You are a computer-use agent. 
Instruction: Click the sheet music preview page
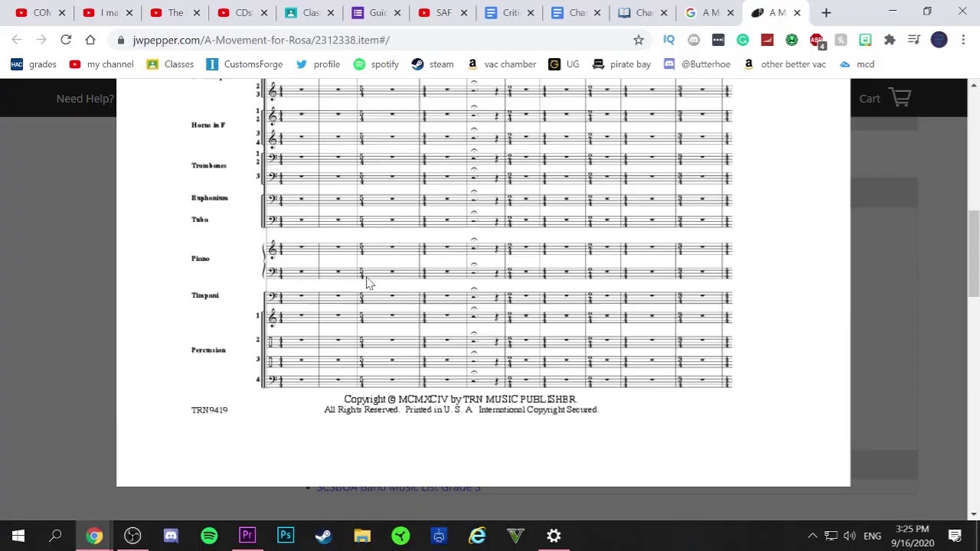(483, 282)
